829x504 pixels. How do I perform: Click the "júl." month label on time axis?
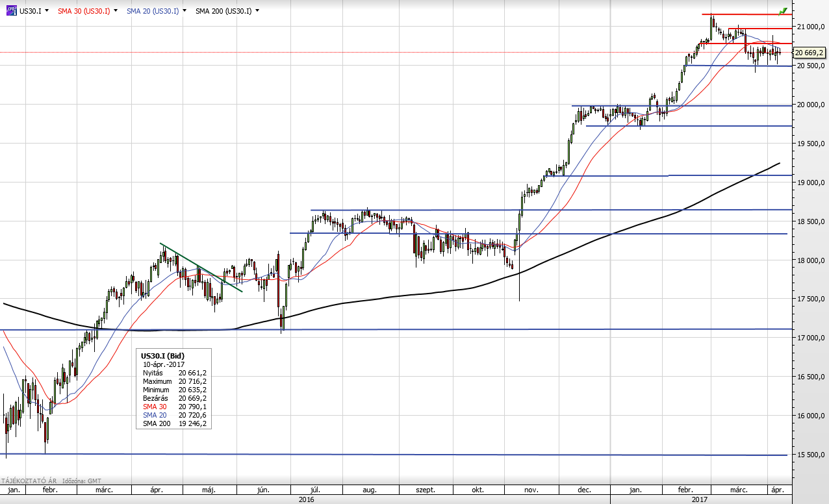(316, 490)
